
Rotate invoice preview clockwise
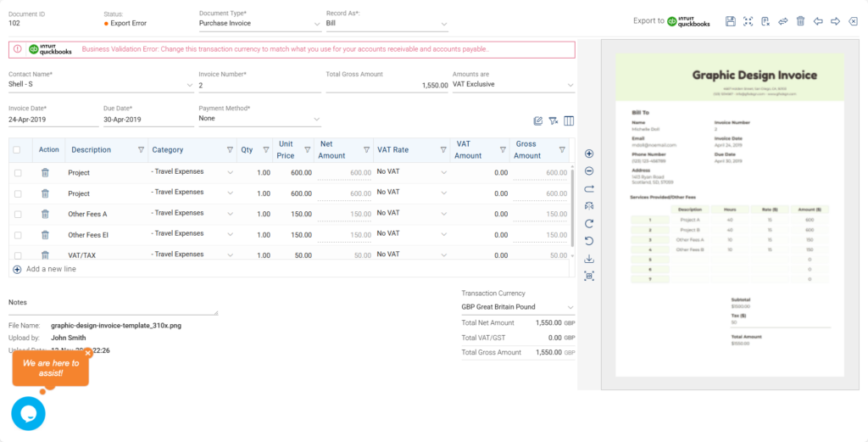(x=589, y=223)
